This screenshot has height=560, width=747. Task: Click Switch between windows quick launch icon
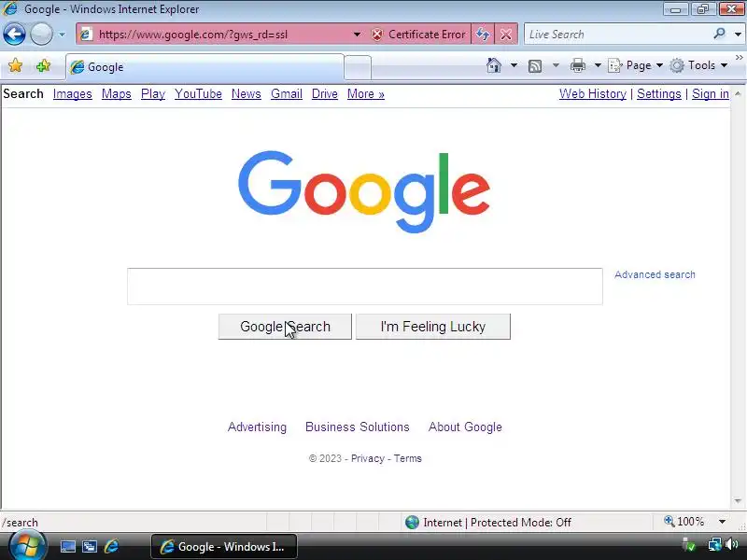coord(90,547)
